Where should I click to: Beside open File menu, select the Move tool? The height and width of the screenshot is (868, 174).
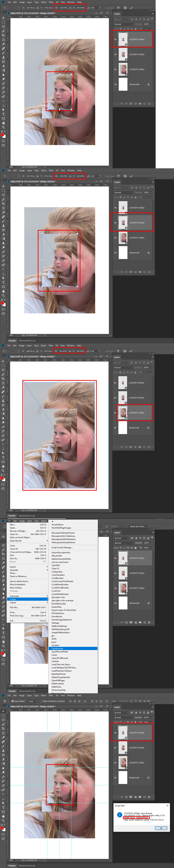(x=3, y=536)
